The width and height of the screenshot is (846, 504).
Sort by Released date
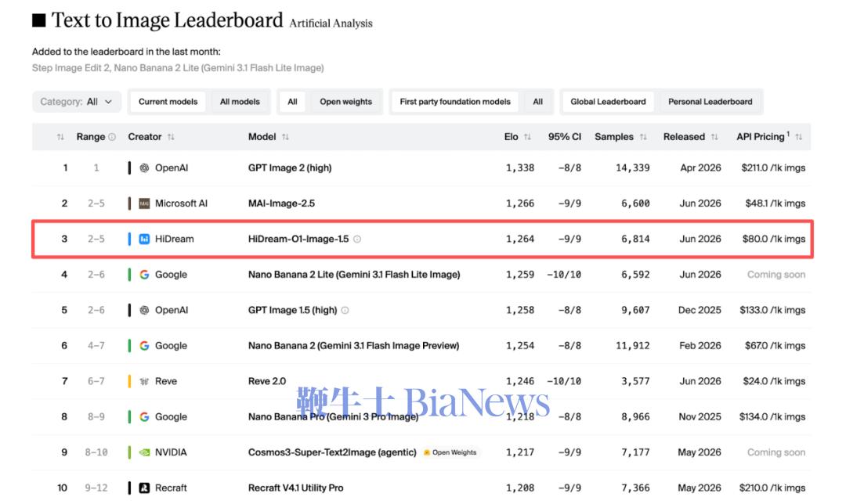(x=714, y=137)
